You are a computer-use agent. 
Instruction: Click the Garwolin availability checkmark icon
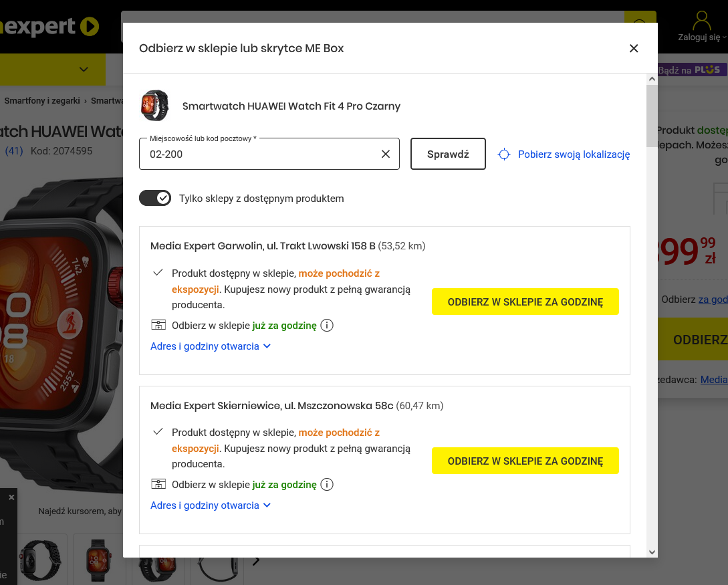pos(158,273)
